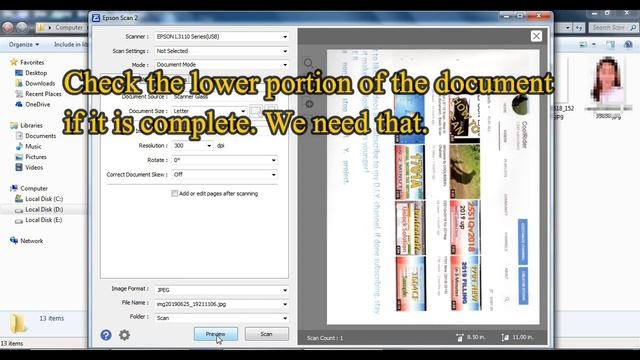Open the Folder dropdown
Image resolution: width=640 pixels, height=360 pixels.
tap(222, 318)
